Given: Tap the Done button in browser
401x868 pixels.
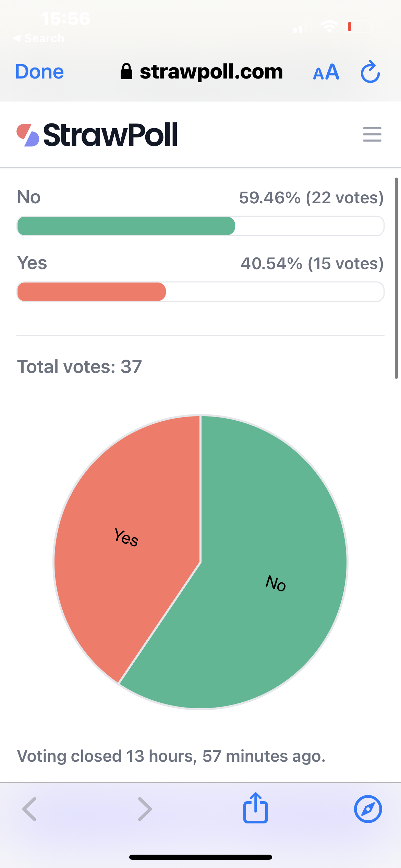Looking at the screenshot, I should [x=39, y=72].
